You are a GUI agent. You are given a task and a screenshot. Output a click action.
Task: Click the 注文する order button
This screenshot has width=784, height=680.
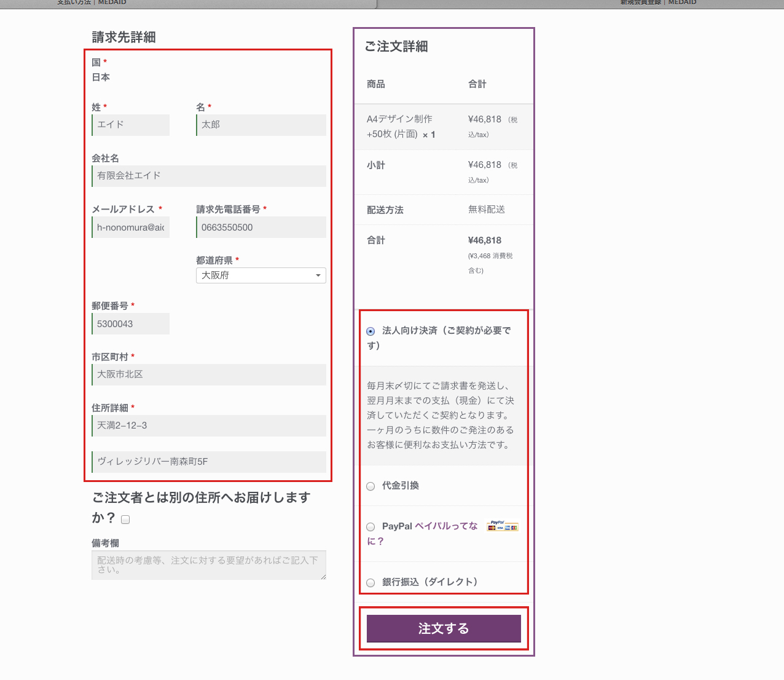[x=443, y=628]
